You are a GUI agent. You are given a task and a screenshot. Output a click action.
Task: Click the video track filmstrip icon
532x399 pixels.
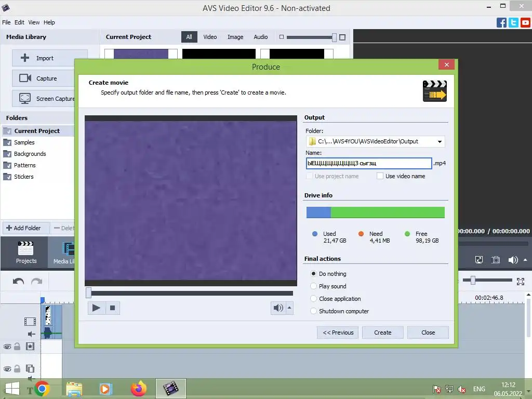[x=30, y=321]
